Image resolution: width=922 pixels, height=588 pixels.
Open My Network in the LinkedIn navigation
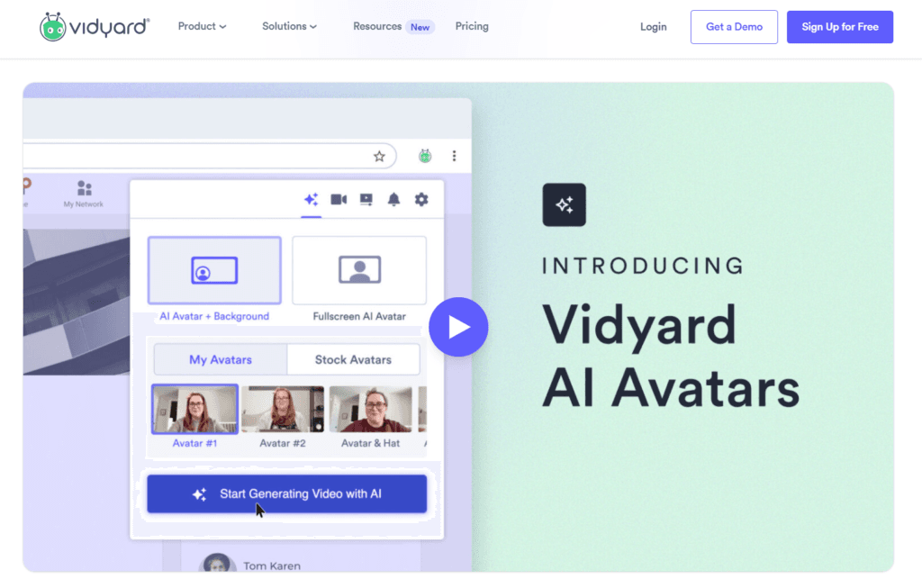coord(85,192)
